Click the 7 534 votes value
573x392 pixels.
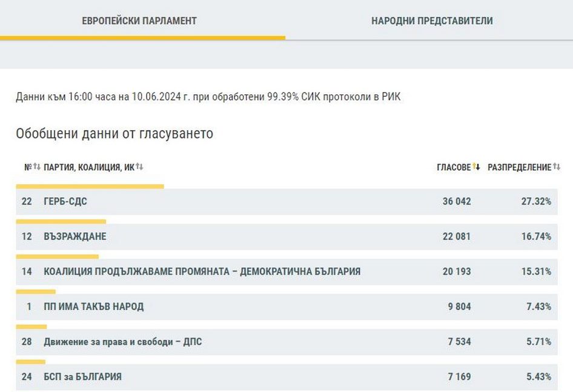point(459,342)
